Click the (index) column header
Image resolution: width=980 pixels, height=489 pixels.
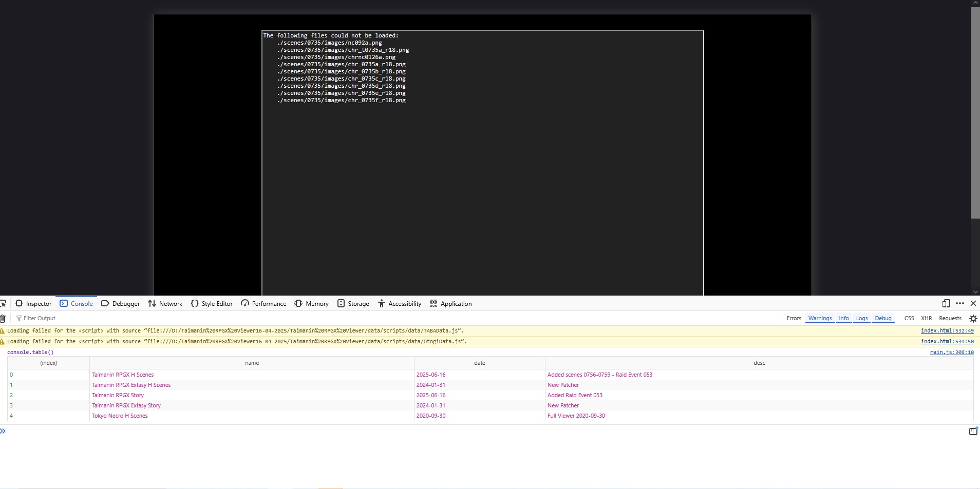click(49, 363)
